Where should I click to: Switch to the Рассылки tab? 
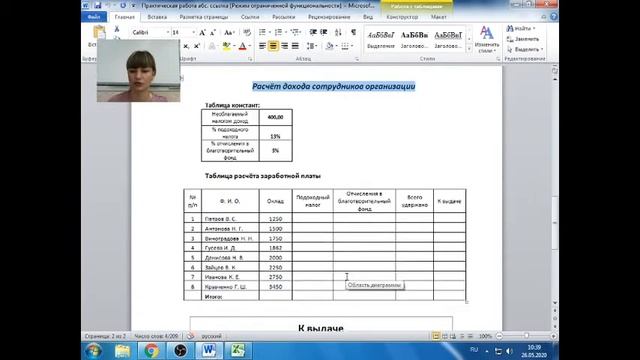[284, 17]
